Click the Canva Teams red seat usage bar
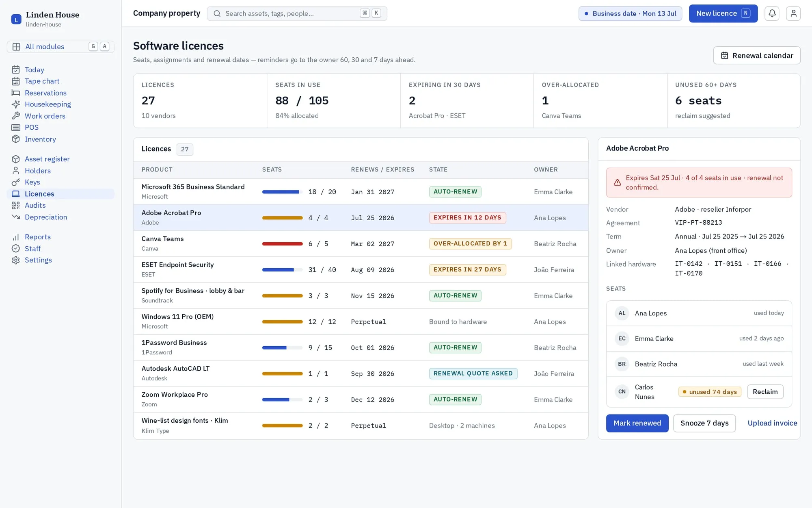The height and width of the screenshot is (508, 812). 282,244
